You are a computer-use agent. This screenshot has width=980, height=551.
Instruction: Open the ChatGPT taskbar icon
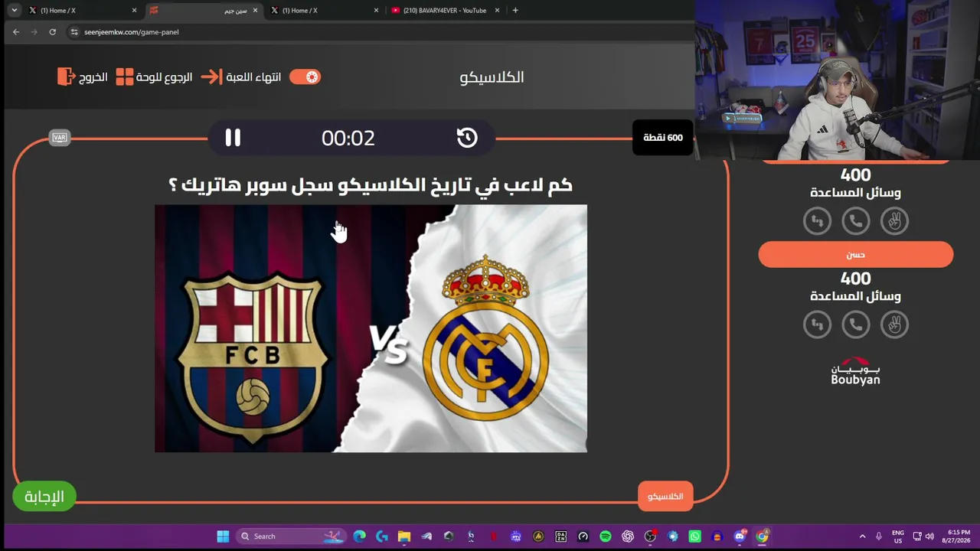[x=628, y=536]
